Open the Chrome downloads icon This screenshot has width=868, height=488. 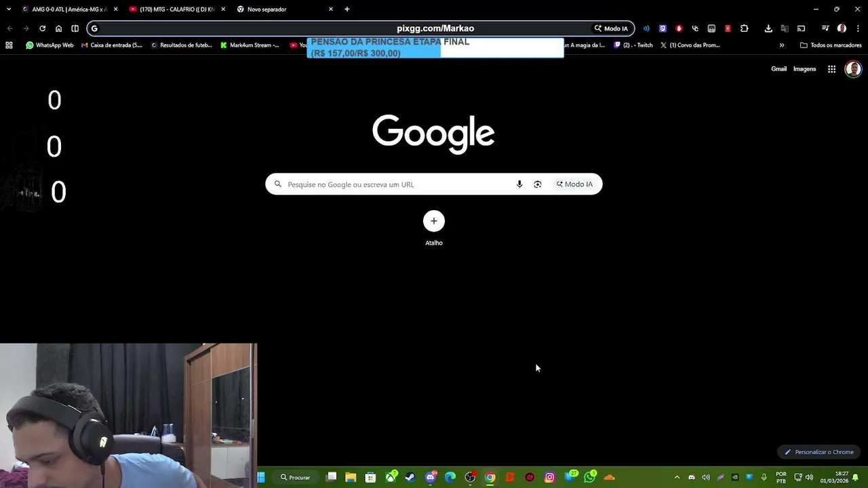click(x=768, y=28)
